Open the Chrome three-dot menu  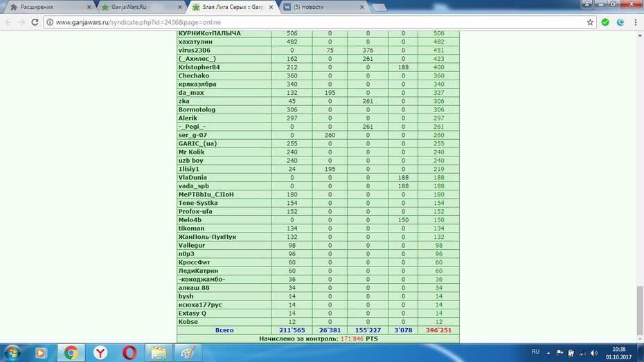(636, 22)
